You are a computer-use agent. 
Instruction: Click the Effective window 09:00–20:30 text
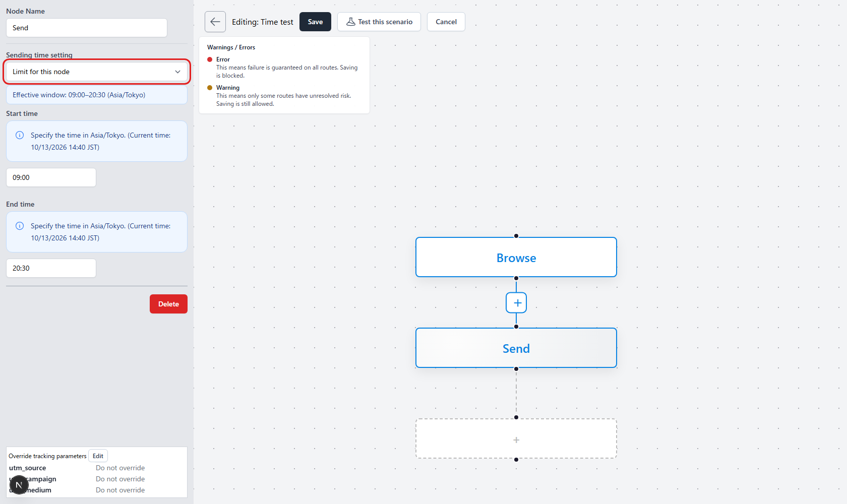[x=79, y=95]
